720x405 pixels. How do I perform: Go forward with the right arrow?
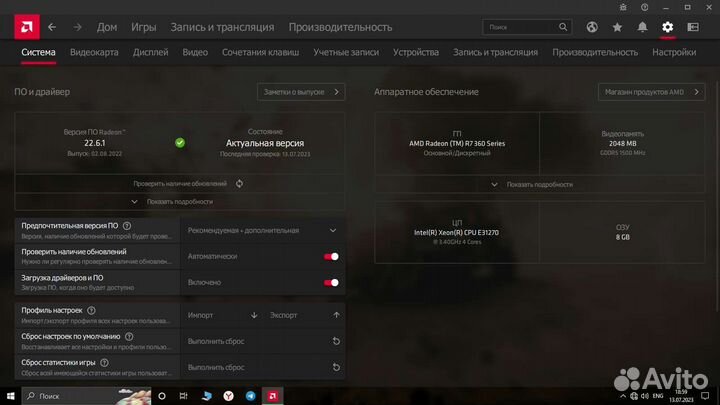[77, 27]
